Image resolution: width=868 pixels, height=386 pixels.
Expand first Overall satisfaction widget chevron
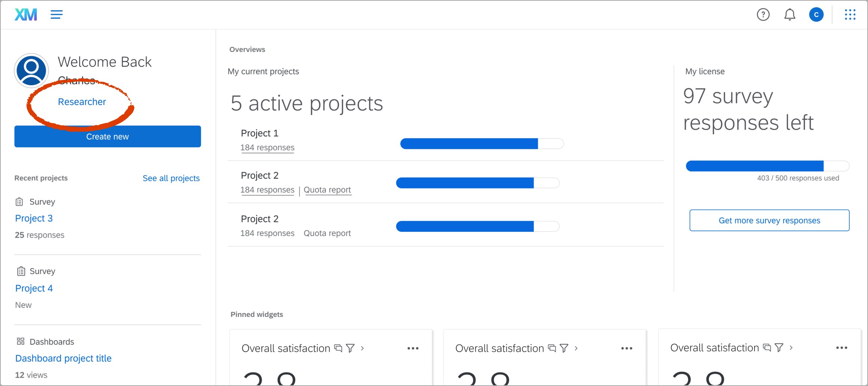pyautogui.click(x=362, y=348)
